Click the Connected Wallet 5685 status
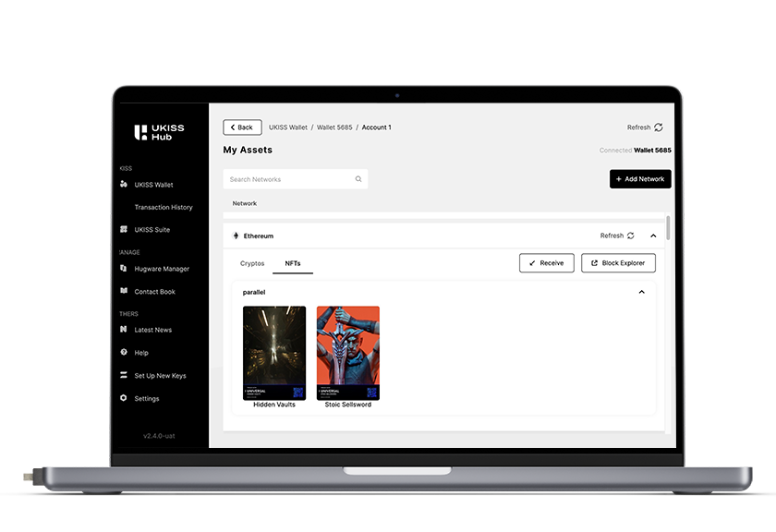Viewport: 776px width, 532px height. 636,150
